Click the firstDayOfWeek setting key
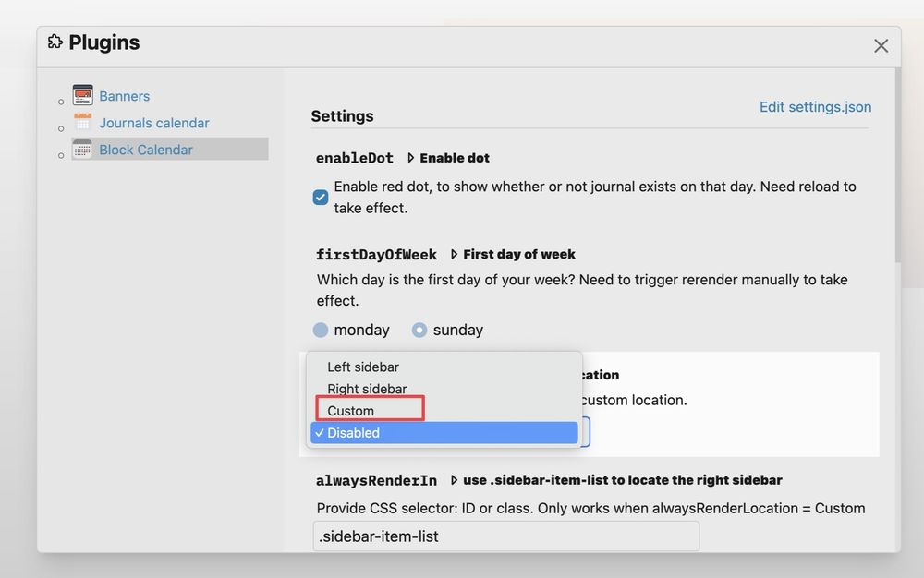 coord(376,254)
